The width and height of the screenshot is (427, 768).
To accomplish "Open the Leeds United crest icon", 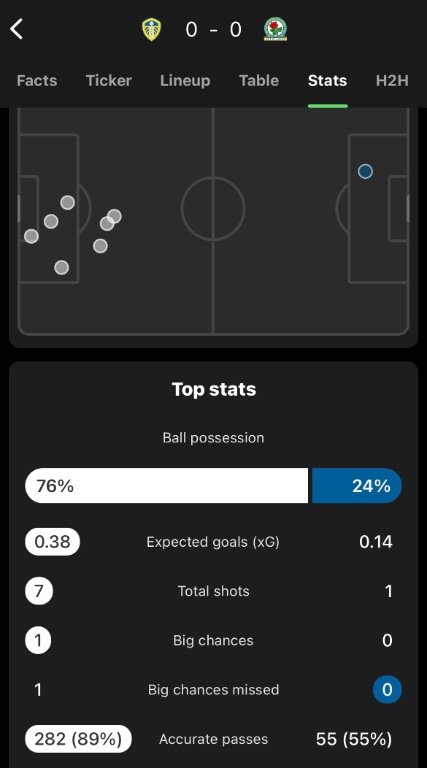I will click(151, 29).
